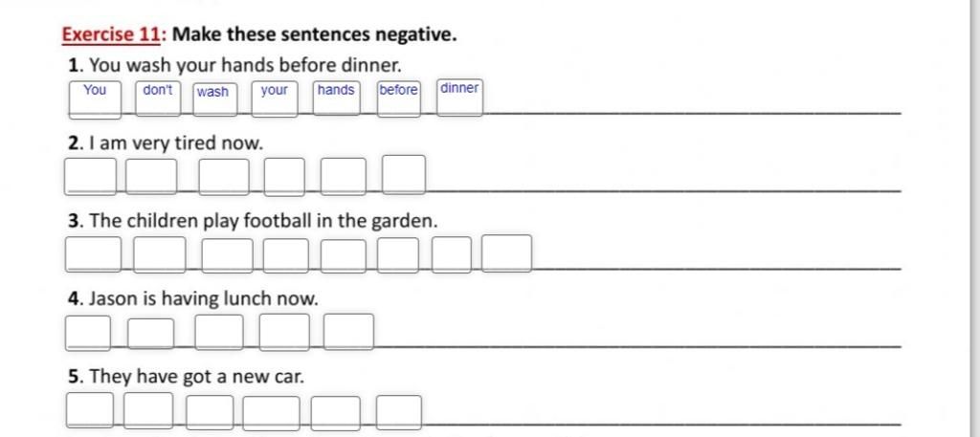Select last empty box under "I am very tired now"
Screen dimensions: 980x437
click(404, 175)
